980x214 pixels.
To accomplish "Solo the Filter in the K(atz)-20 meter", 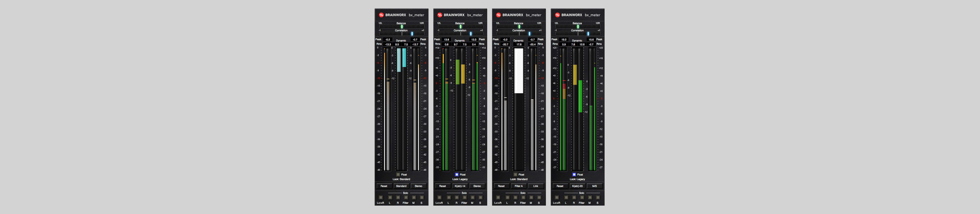I will 582,197.
